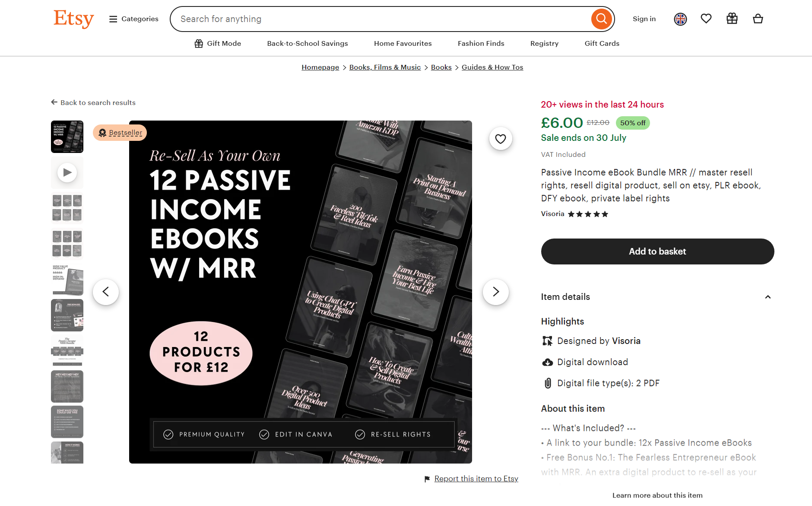The height and width of the screenshot is (506, 812).
Task: Click the Homepage breadcrumb link
Action: (320, 67)
